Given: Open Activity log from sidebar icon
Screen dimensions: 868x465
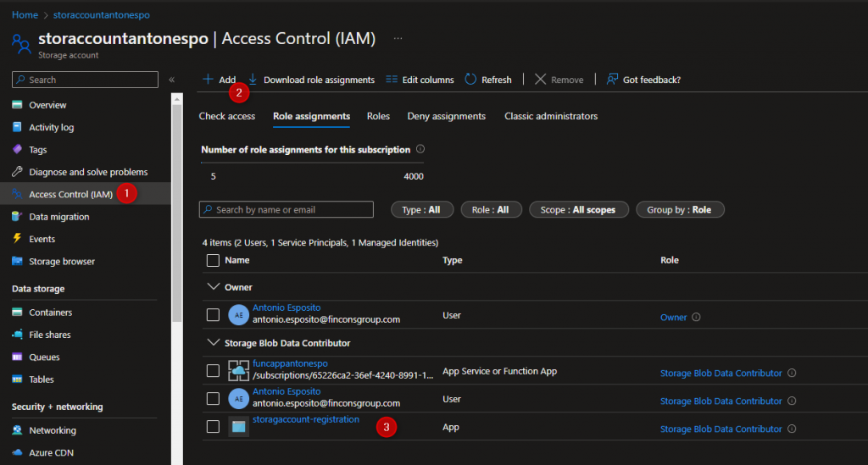Looking at the screenshot, I should point(17,127).
